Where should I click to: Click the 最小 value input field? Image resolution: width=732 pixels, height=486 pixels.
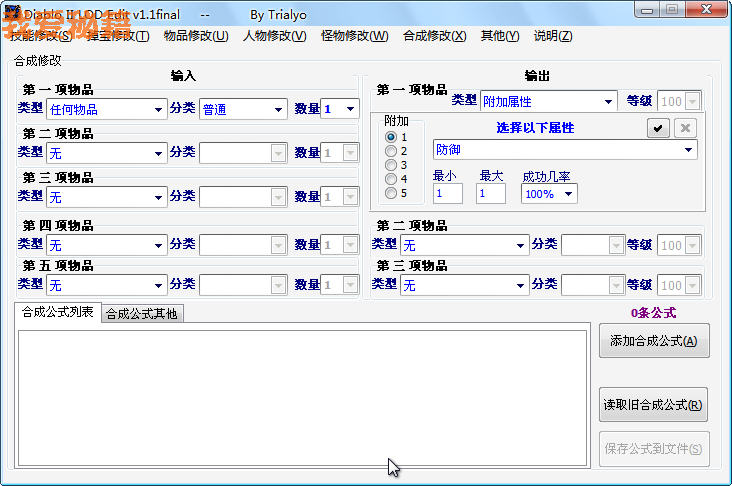[x=447, y=194]
